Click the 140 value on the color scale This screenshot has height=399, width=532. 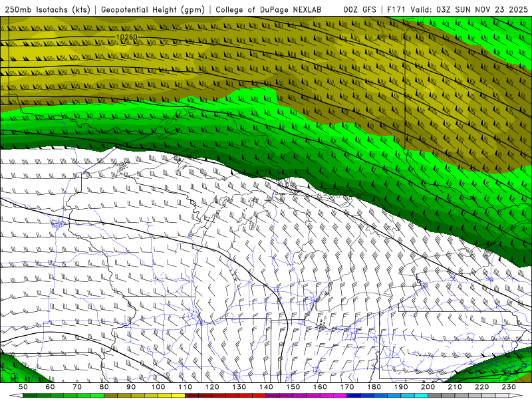[266, 387]
